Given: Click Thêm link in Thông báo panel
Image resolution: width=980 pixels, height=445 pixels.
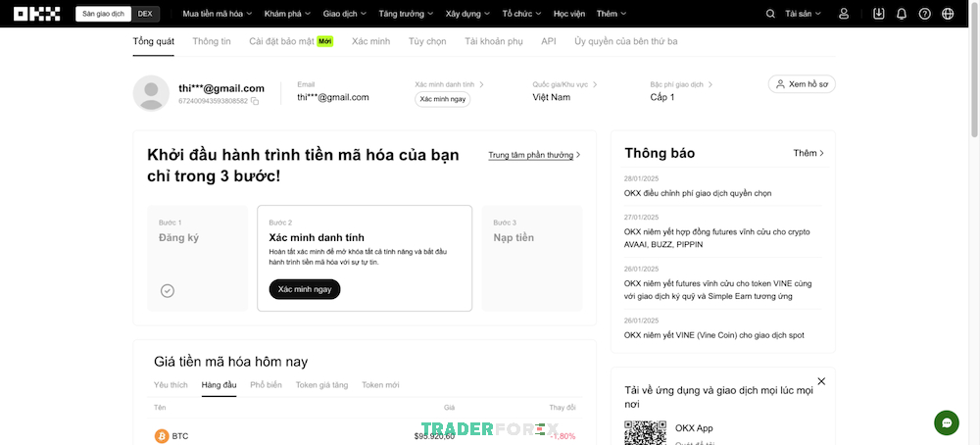Looking at the screenshot, I should [x=808, y=153].
